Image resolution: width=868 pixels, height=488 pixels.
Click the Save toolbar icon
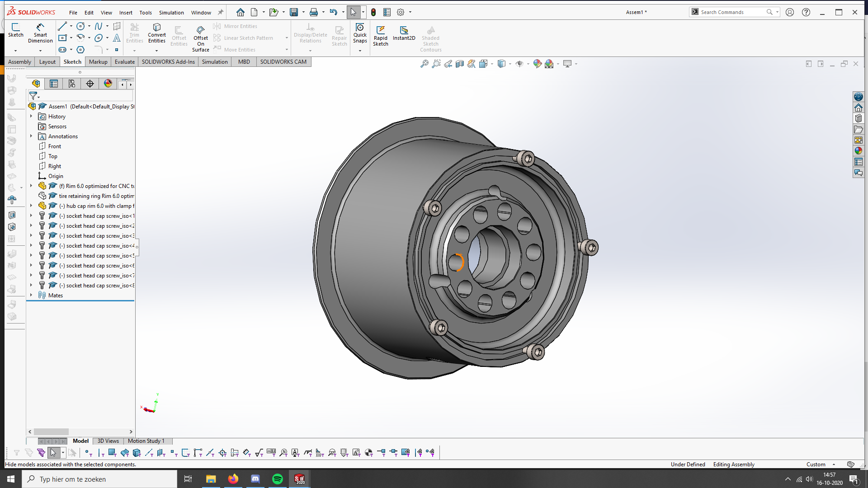coord(294,12)
